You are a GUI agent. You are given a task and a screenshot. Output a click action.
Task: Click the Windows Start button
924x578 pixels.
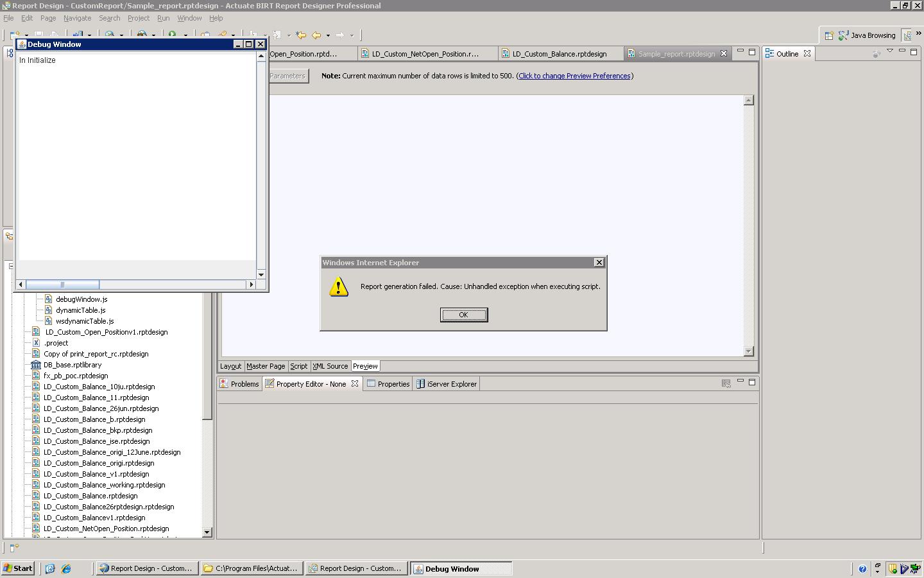[18, 568]
